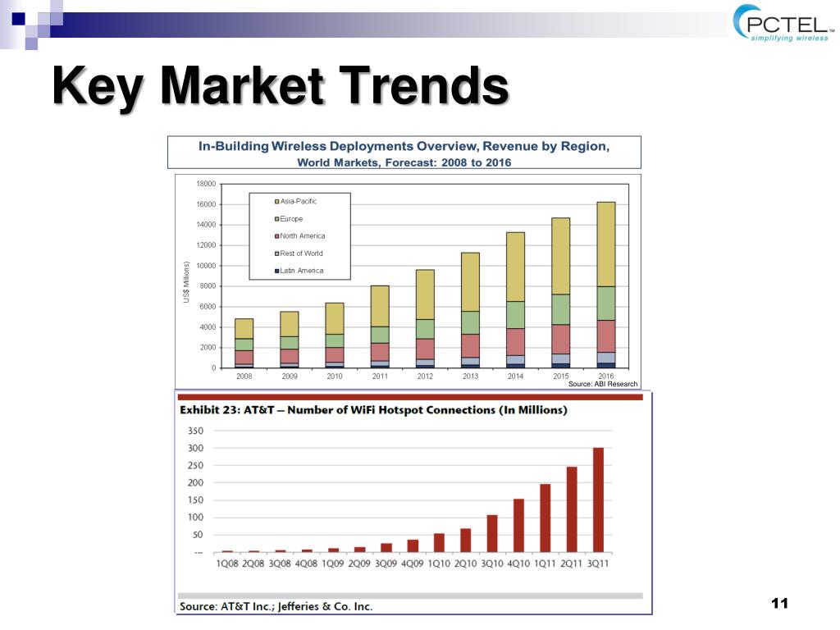Click the 1Q11 red bar
The width and height of the screenshot is (840, 630).
[545, 518]
